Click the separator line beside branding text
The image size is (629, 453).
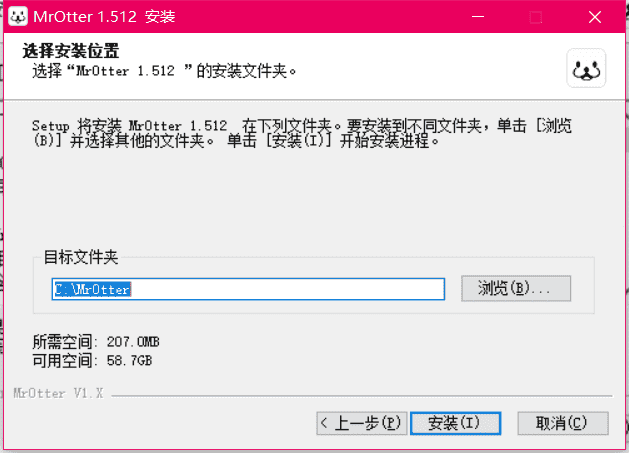pyautogui.click(x=362, y=396)
